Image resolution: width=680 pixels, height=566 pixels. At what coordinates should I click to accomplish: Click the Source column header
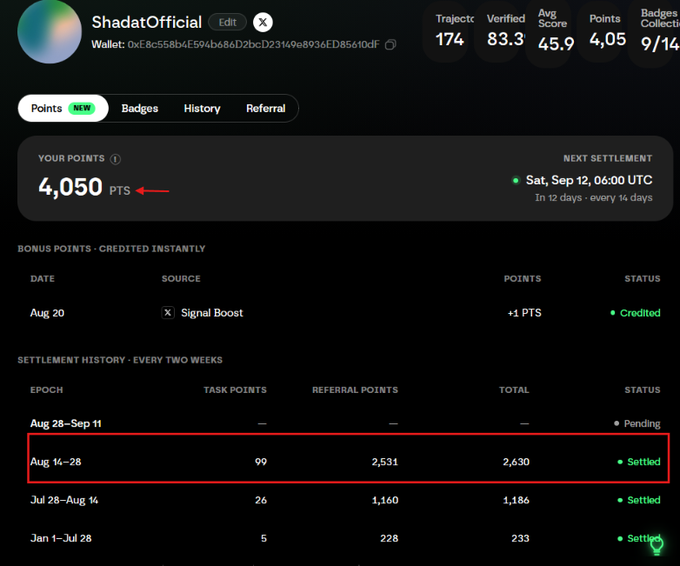click(x=181, y=278)
